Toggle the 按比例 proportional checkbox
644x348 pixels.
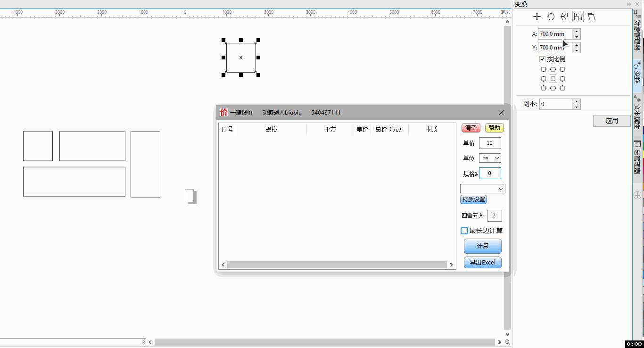[x=542, y=59]
